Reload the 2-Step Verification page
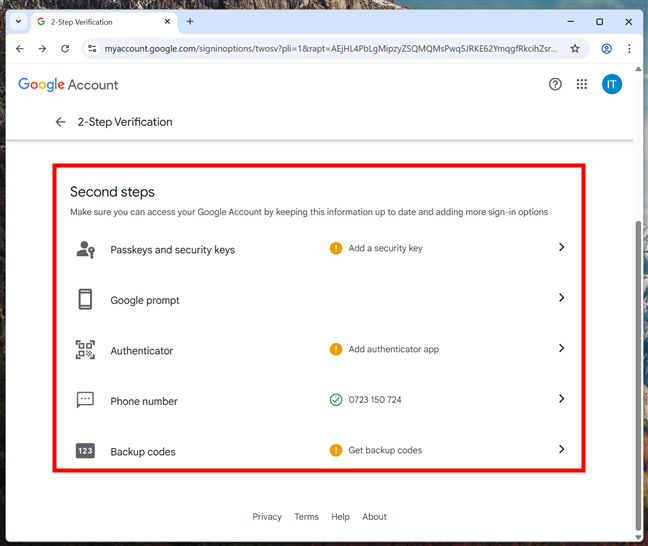 [x=65, y=49]
